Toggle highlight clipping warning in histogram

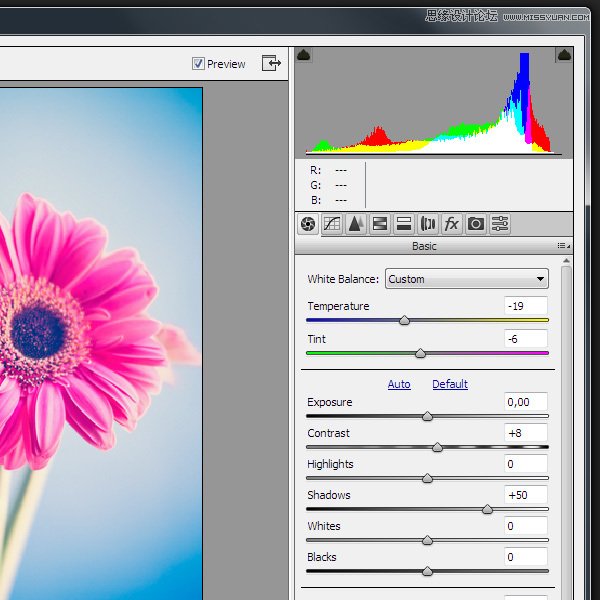[563, 55]
